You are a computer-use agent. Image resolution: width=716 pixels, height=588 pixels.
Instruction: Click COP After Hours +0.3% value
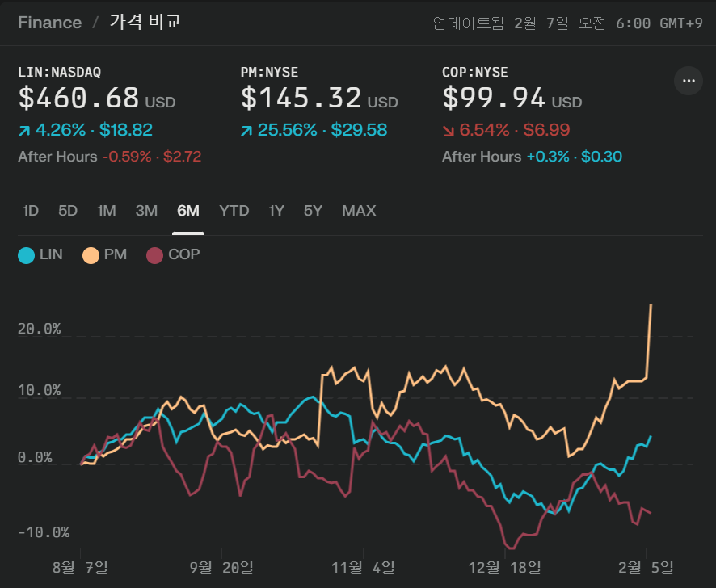click(548, 157)
